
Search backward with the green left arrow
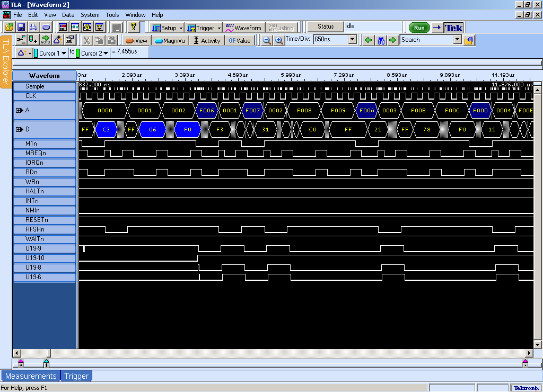tap(369, 40)
